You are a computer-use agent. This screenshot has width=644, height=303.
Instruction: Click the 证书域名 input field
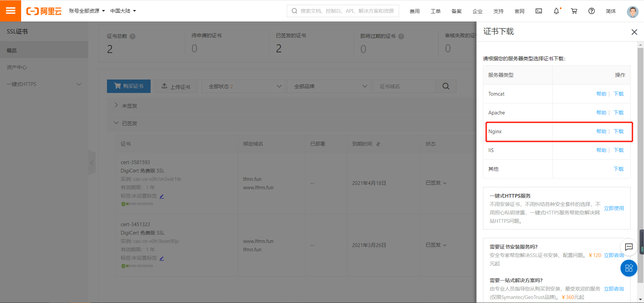click(x=404, y=86)
